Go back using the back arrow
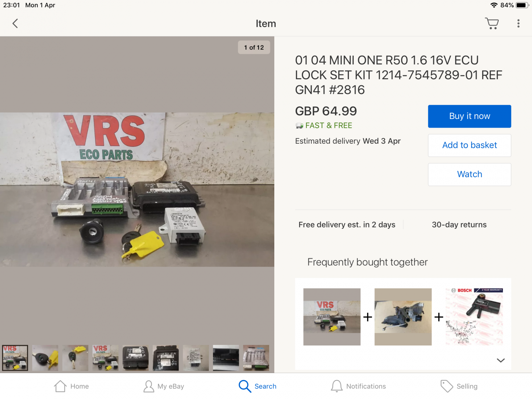The width and height of the screenshot is (532, 399). [15, 24]
